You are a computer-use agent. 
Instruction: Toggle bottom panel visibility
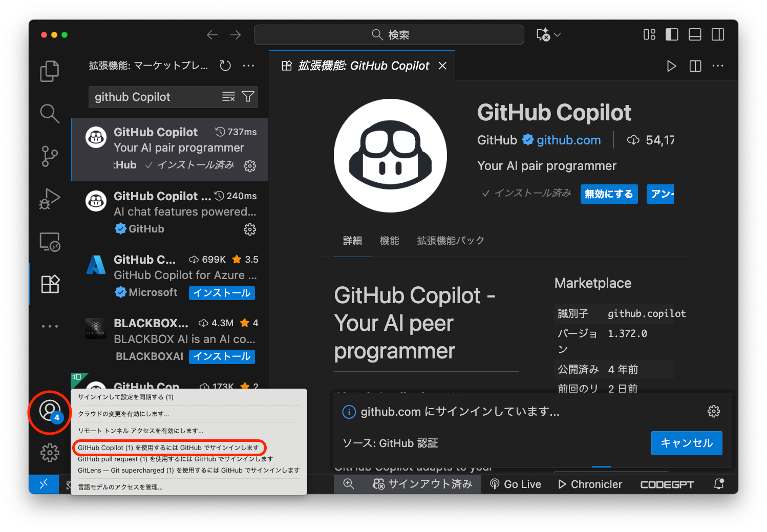[695, 35]
